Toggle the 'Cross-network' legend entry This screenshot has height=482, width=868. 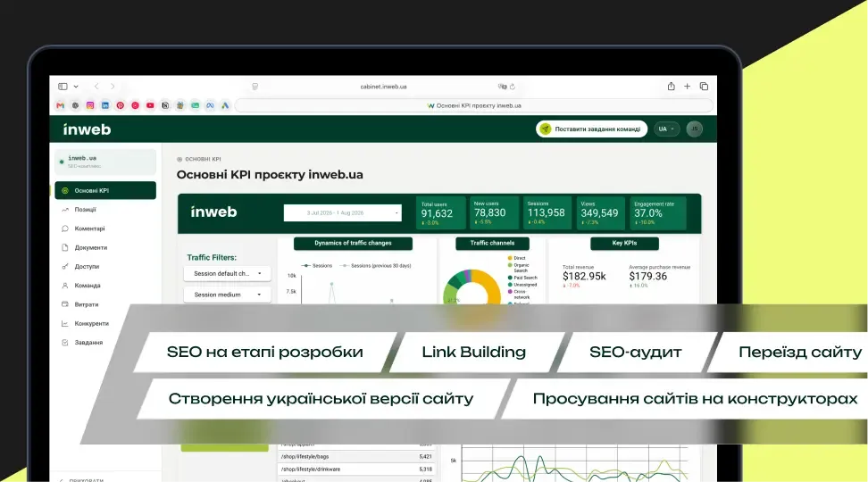(x=519, y=295)
